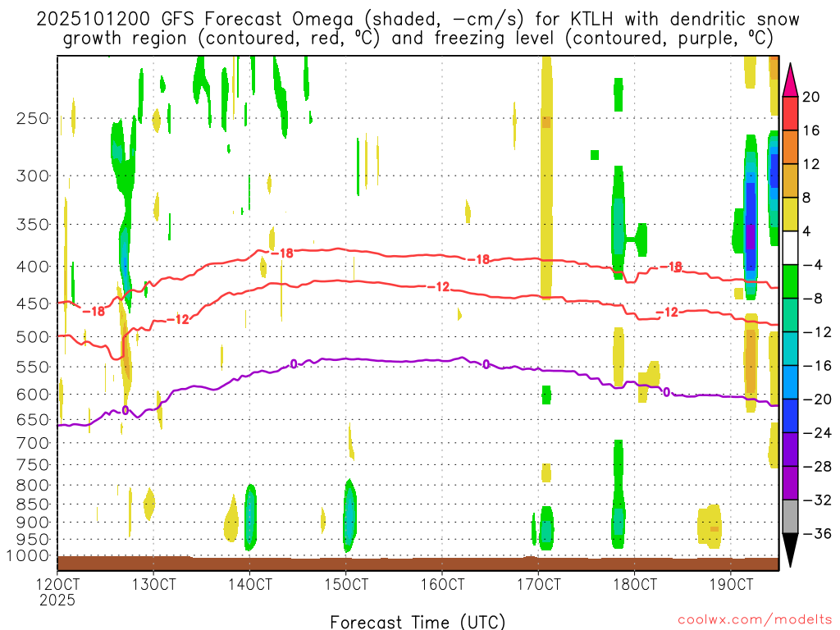Select the 350 pressure level label
Screen dimensions: 840x630
(32, 224)
